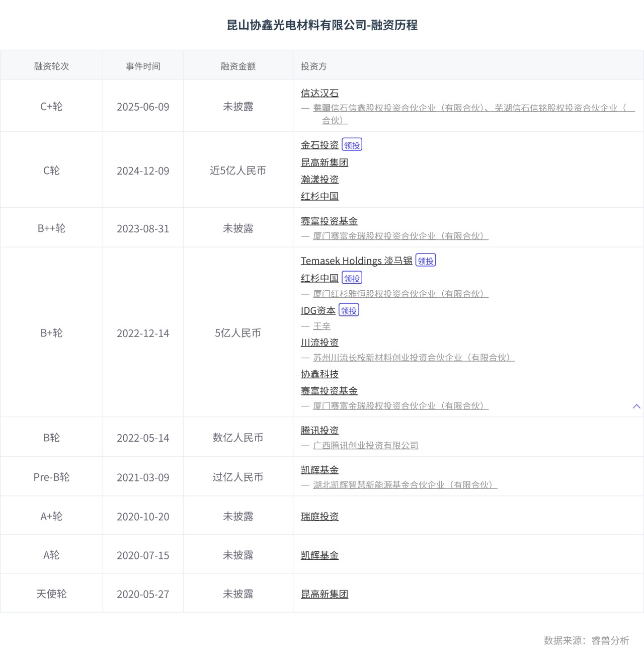Screen dimensions: 644x666
Task: Open 厦门赛富金瑞 entity in B+轮 row
Action: tap(400, 406)
